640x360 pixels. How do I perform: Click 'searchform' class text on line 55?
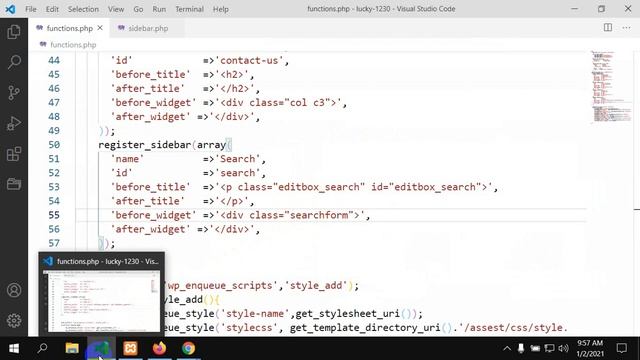pos(318,215)
